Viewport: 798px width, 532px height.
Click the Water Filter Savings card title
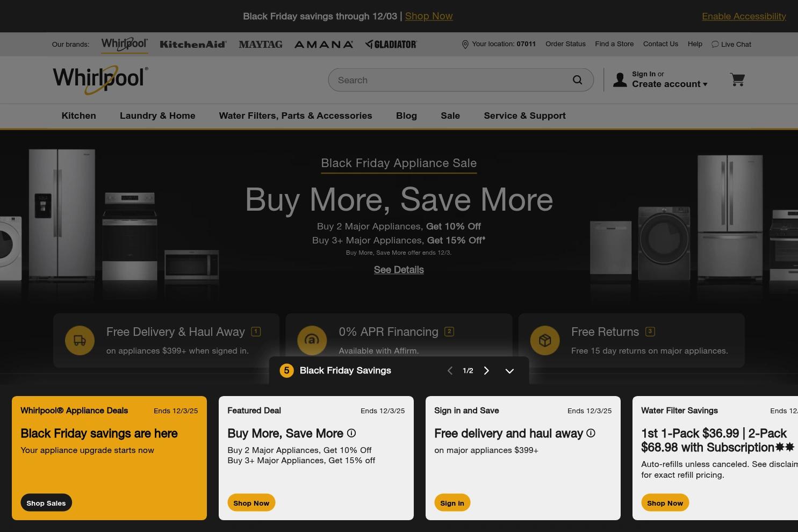(679, 411)
